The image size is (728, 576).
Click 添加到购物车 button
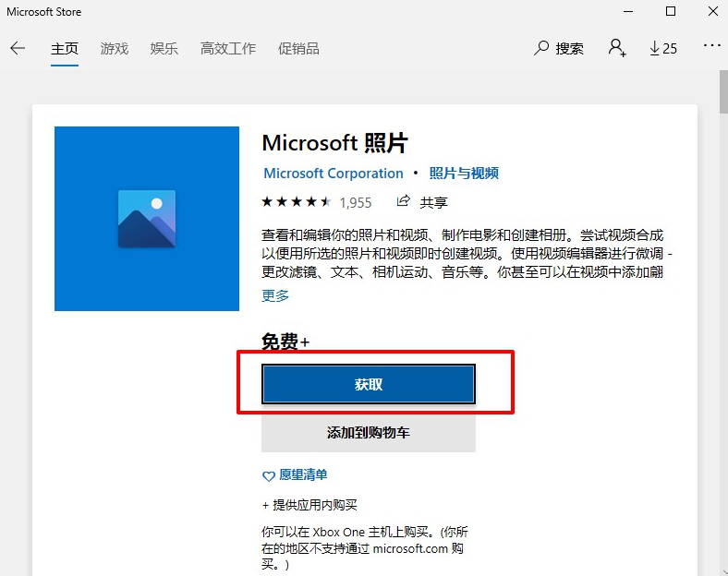369,433
